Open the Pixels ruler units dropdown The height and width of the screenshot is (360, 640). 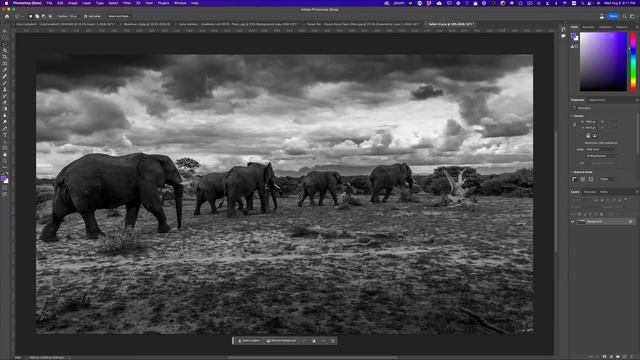607,179
